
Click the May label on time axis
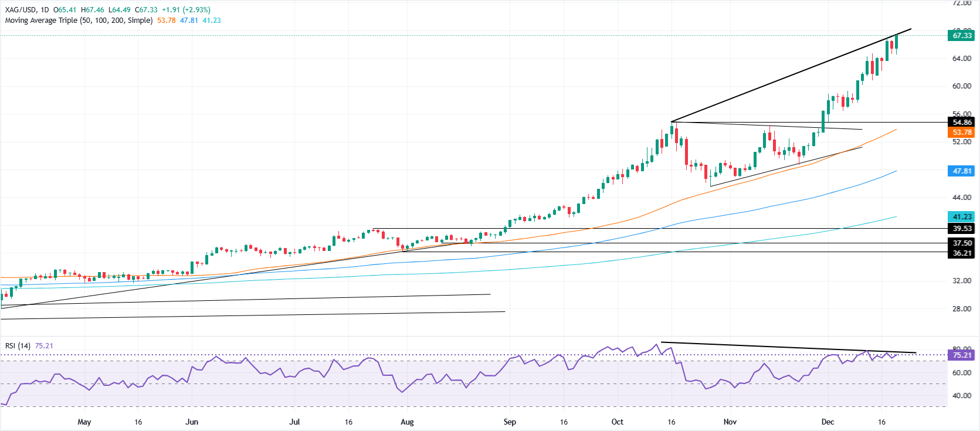coord(84,422)
